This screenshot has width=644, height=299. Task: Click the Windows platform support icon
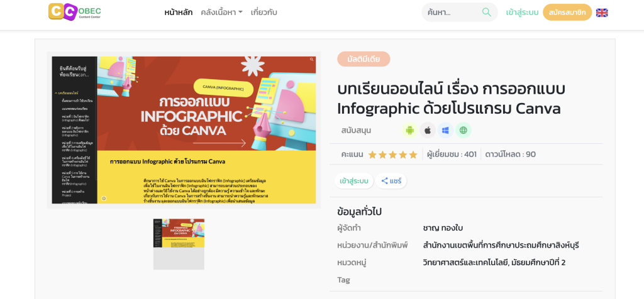[x=445, y=131]
